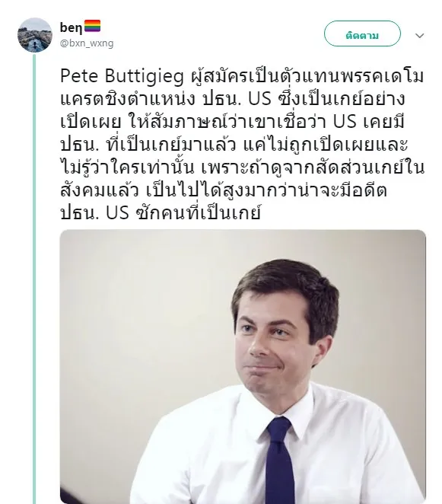Viewport: 442px width, 504px height.
Task: Open the ben profile avatar picture
Action: (35, 35)
